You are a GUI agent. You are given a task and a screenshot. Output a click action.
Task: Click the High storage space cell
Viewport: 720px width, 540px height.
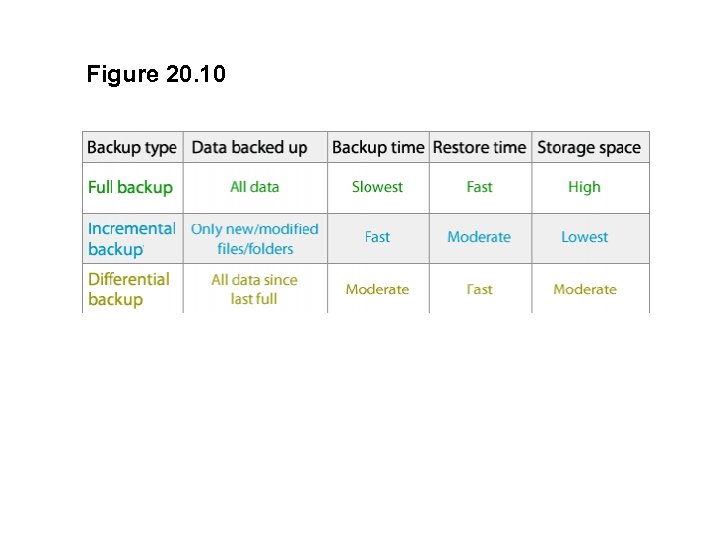(x=585, y=187)
